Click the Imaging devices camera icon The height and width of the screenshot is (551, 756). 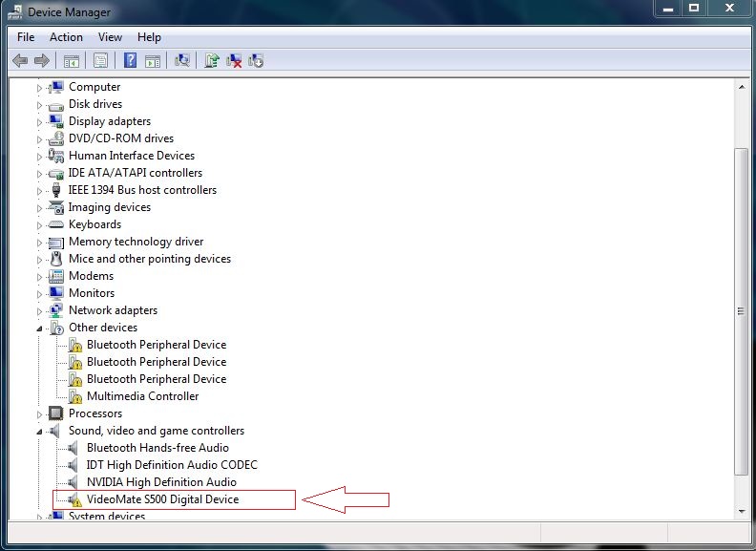click(56, 207)
